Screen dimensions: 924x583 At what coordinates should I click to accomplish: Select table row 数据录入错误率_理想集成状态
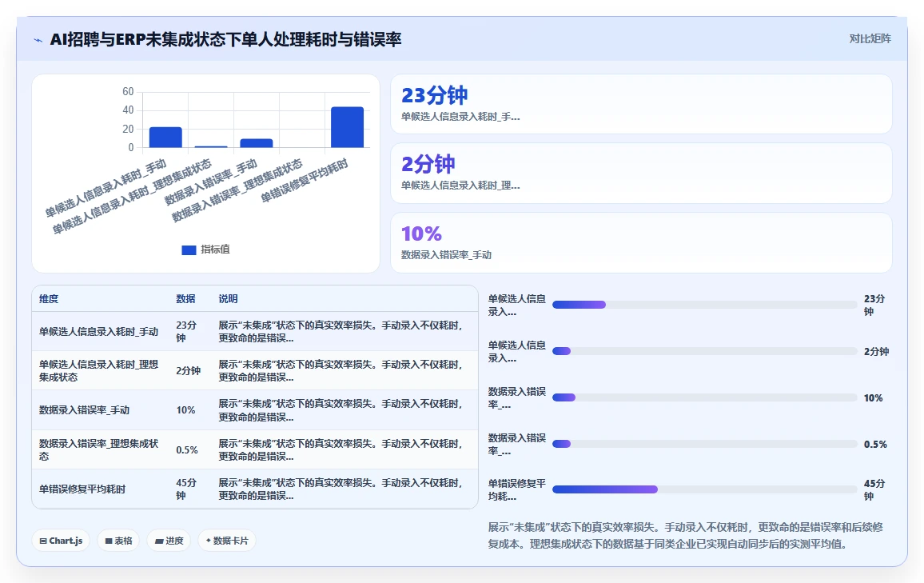tap(254, 449)
